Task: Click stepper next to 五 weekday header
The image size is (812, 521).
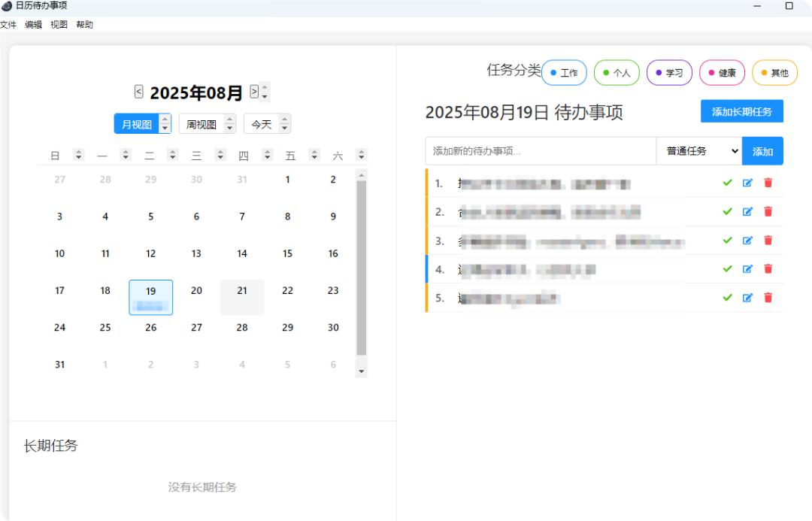Action: pos(314,154)
